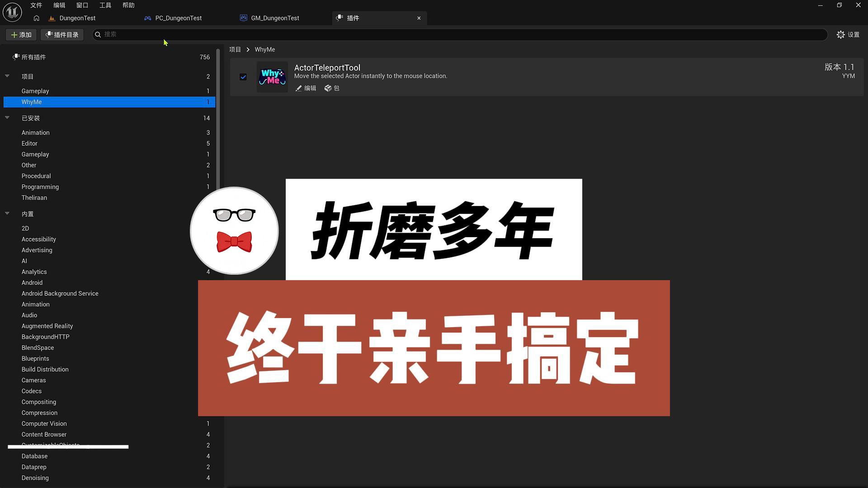Screen dimensions: 868x488
Task: Collapse the 项目 category group
Action: [7, 76]
